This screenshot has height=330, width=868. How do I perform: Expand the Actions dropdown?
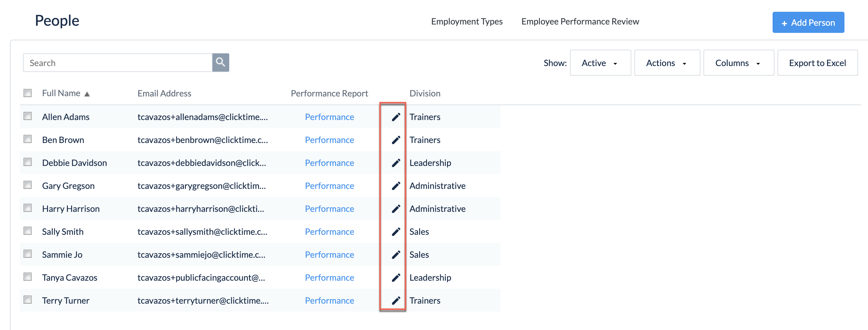click(667, 63)
